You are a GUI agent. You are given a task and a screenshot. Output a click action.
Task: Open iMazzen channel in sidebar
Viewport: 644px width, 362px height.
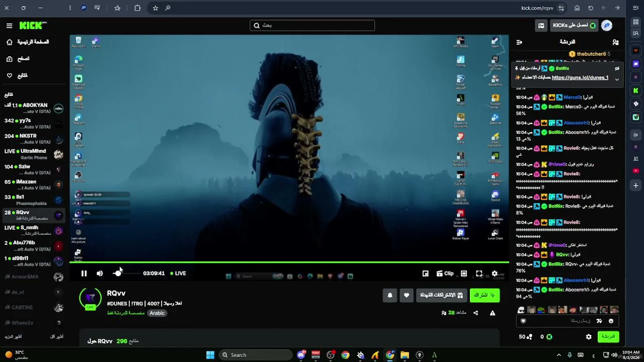pyautogui.click(x=34, y=185)
